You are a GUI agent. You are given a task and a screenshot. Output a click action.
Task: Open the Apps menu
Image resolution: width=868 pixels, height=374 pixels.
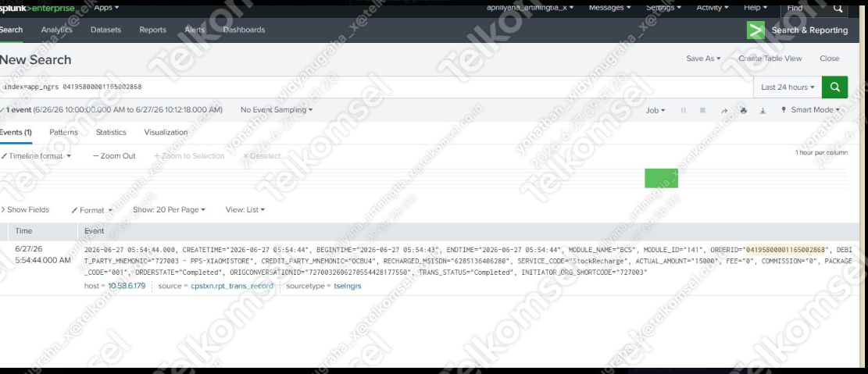pyautogui.click(x=106, y=8)
